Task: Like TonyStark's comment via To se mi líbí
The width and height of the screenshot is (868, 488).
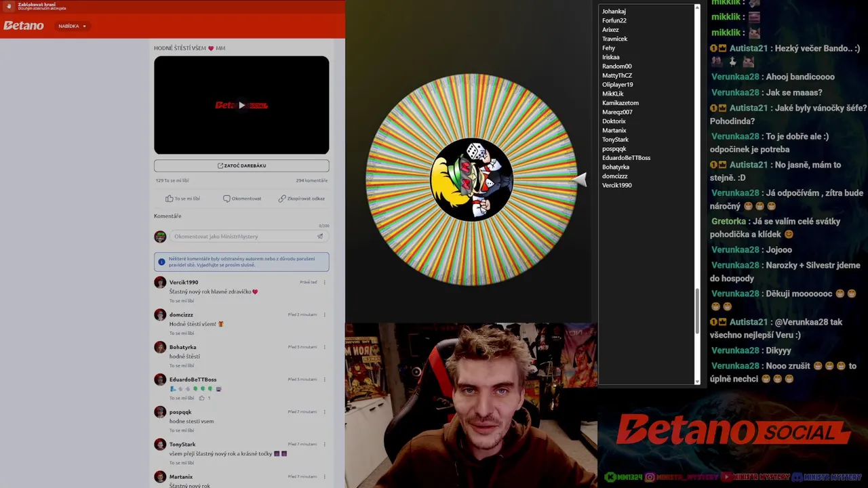Action: pyautogui.click(x=182, y=463)
